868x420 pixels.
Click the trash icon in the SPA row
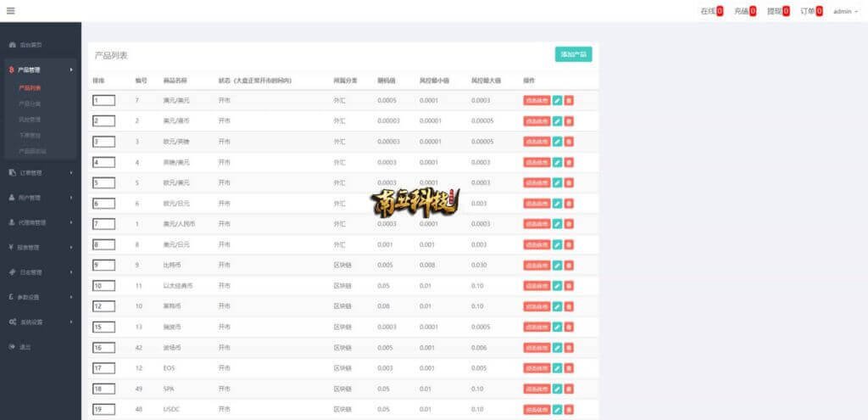coord(569,389)
